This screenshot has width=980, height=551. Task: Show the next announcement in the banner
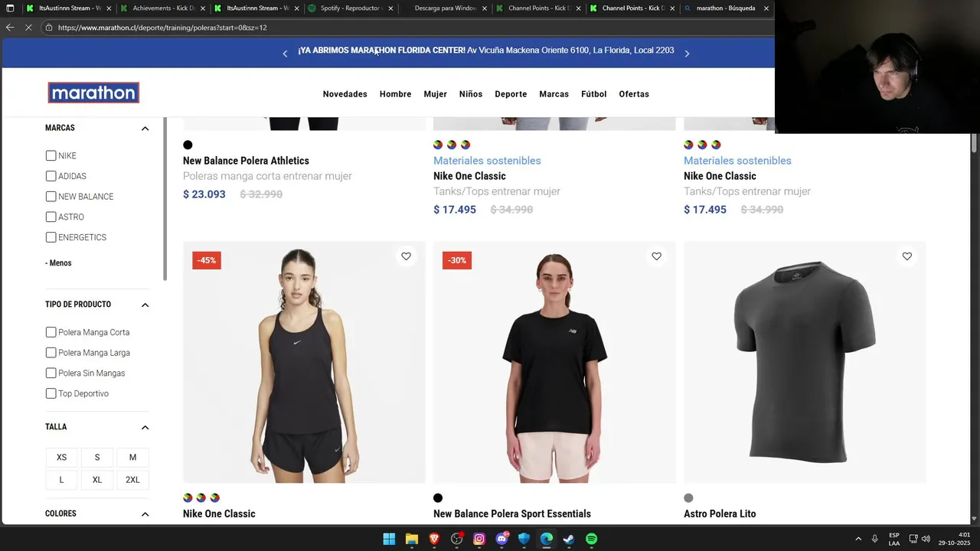[x=687, y=54]
